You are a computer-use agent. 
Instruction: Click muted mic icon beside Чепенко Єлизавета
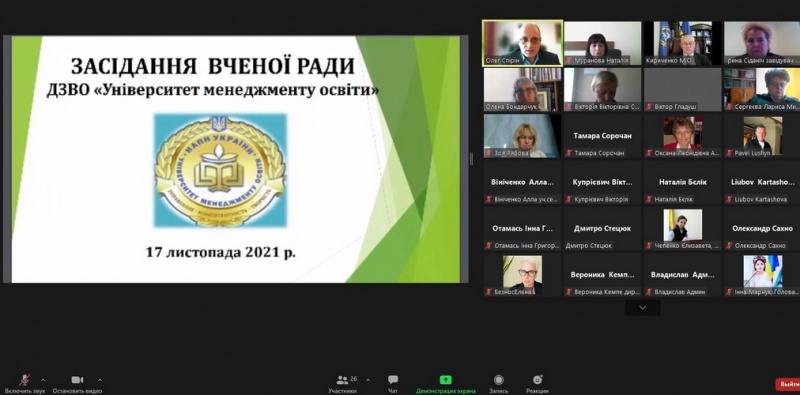tap(649, 246)
